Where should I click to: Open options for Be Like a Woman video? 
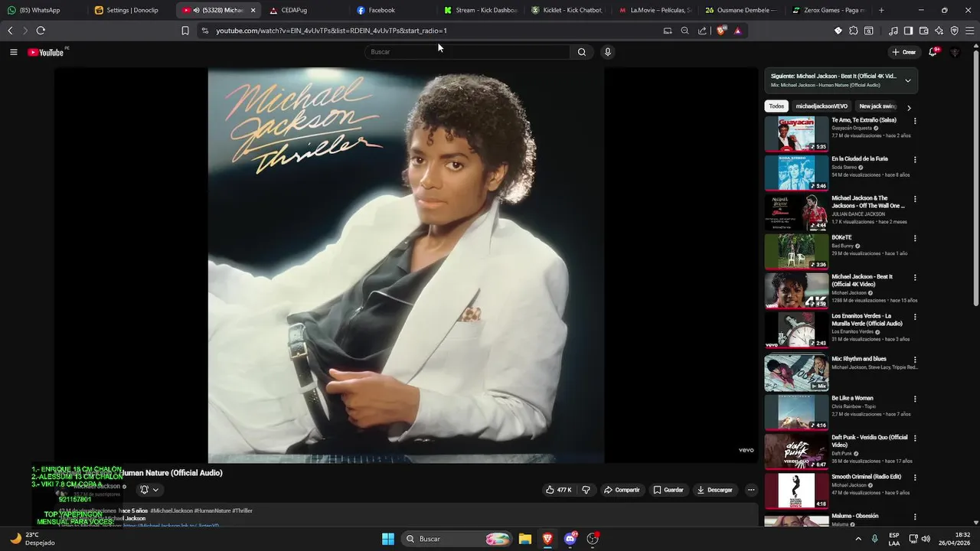click(x=915, y=399)
